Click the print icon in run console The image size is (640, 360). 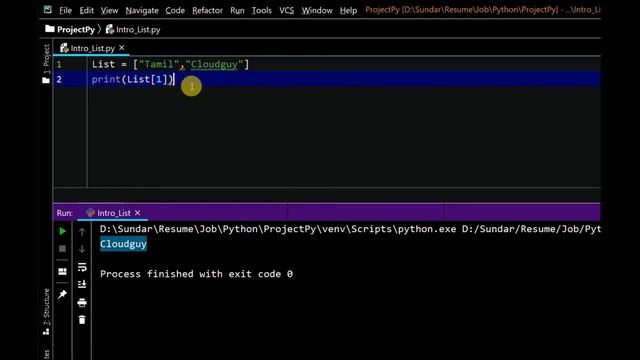pos(82,302)
